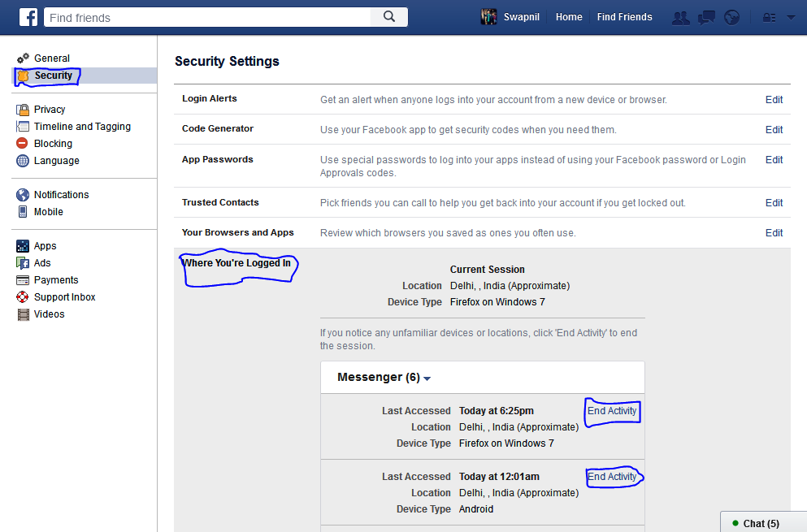Open Payments settings
The width and height of the screenshot is (807, 532).
click(x=56, y=280)
